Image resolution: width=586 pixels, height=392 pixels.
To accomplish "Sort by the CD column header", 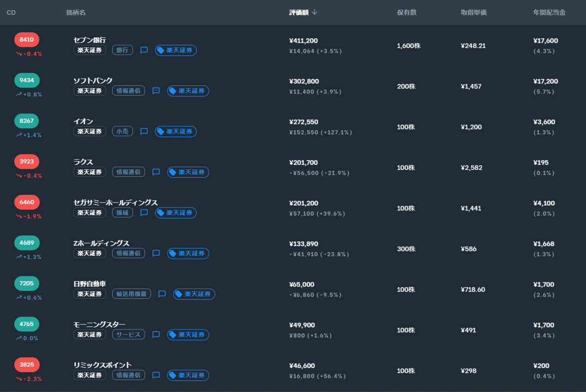I will pyautogui.click(x=11, y=12).
